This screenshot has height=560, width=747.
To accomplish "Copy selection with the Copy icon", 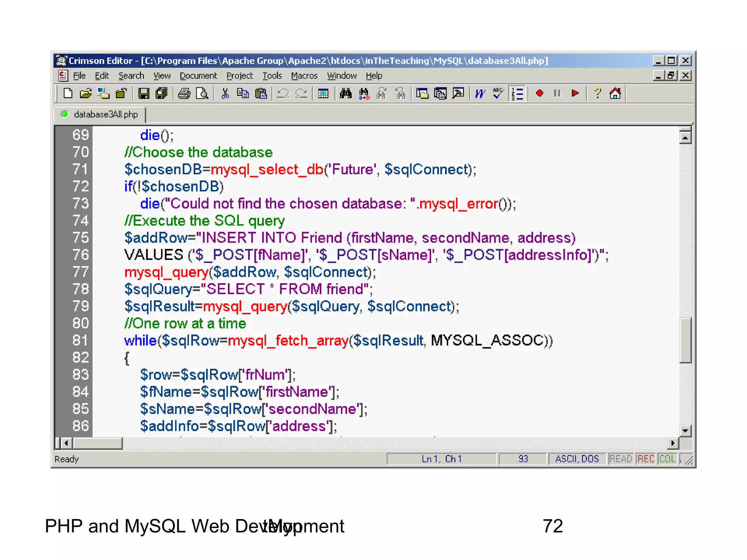I will click(243, 94).
